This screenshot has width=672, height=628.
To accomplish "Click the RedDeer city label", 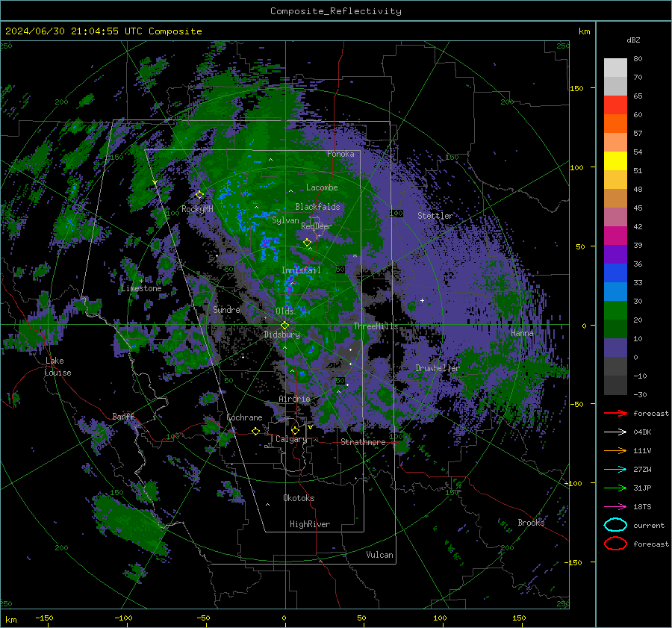I will click(317, 226).
